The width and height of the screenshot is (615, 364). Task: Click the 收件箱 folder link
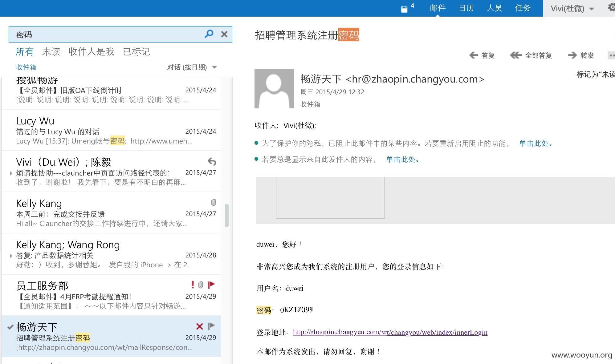(x=26, y=67)
